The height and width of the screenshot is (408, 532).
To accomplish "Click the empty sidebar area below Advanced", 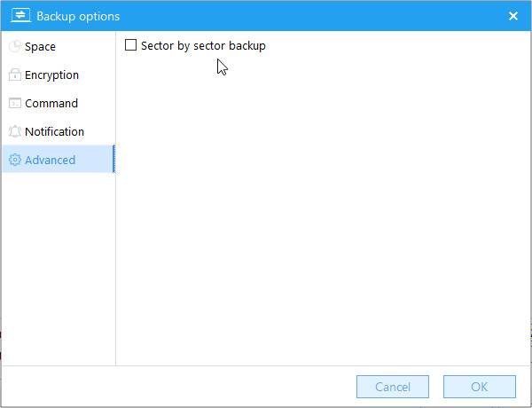I will coord(59,268).
